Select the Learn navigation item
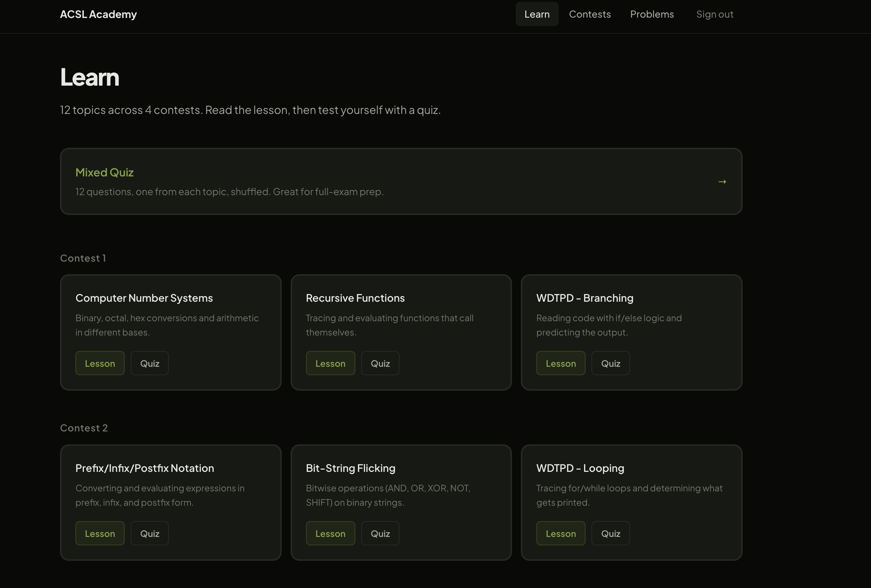Screen dimensions: 871x588 [x=537, y=14]
